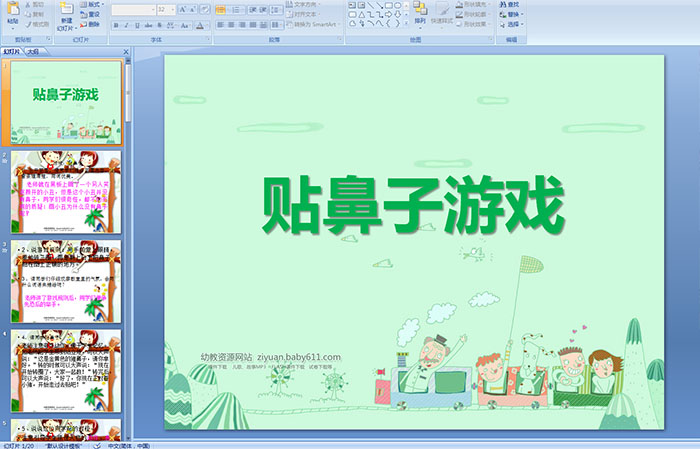Screen dimensions: 700x449
Task: Open the Columns dropdown button
Action: (277, 25)
